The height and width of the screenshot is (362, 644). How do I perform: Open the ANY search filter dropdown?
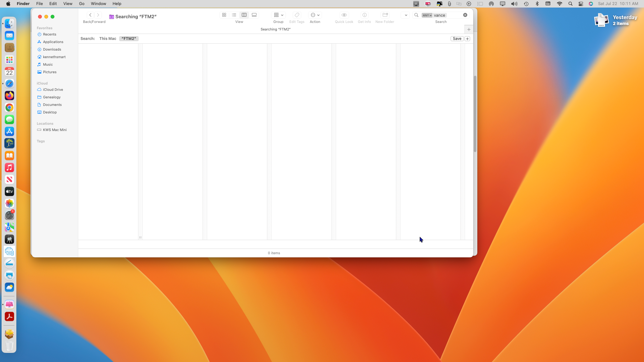point(427,15)
